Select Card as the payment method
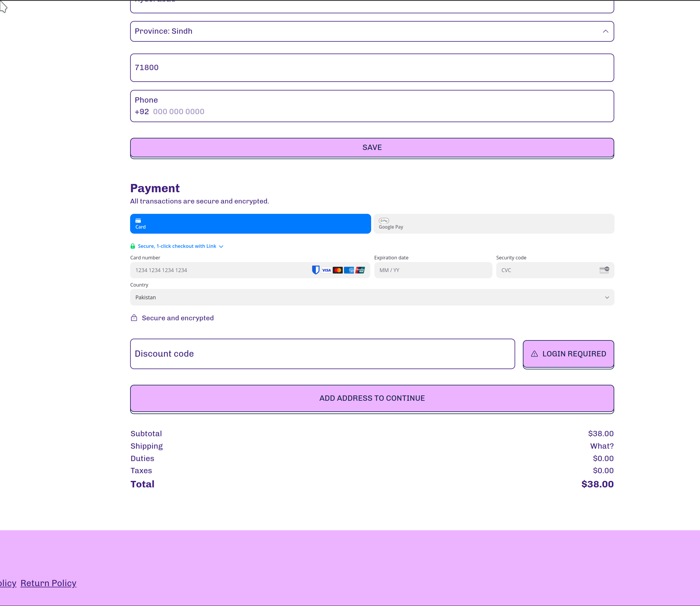Viewport: 700px width, 606px height. click(x=250, y=224)
